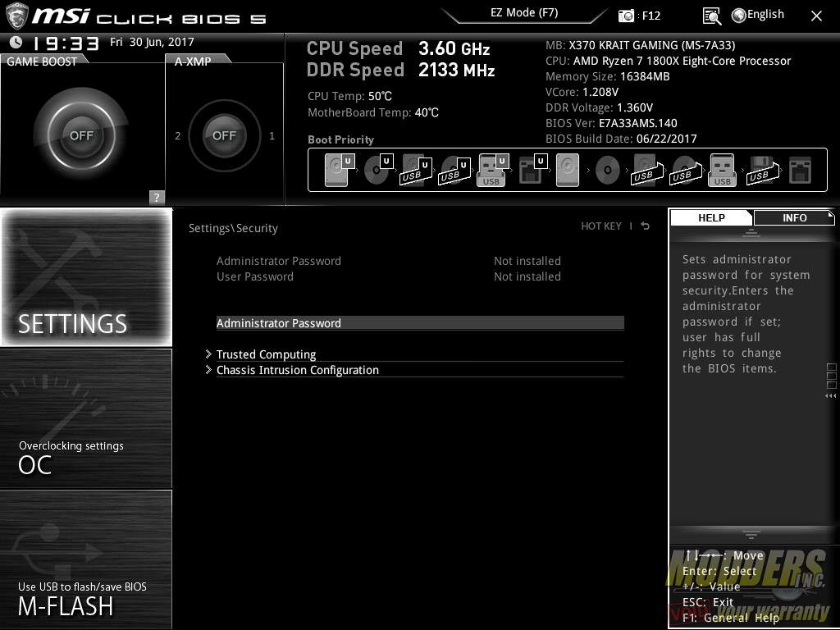Image resolution: width=840 pixels, height=630 pixels.
Task: Open the OC overclocking settings section
Action: click(x=86, y=418)
